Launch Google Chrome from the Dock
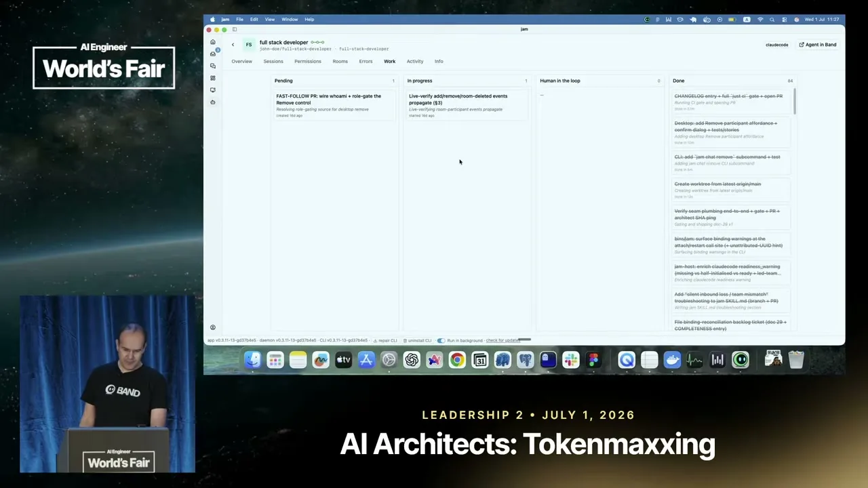Screen dimensions: 868x488 457,360
